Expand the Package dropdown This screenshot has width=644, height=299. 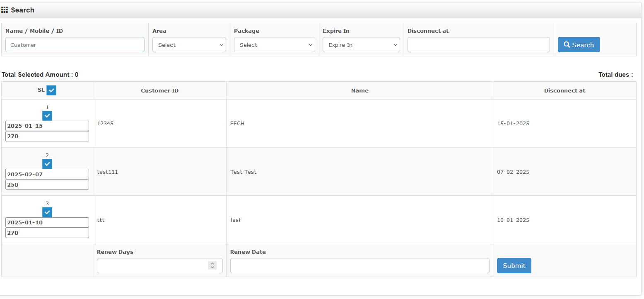(274, 45)
